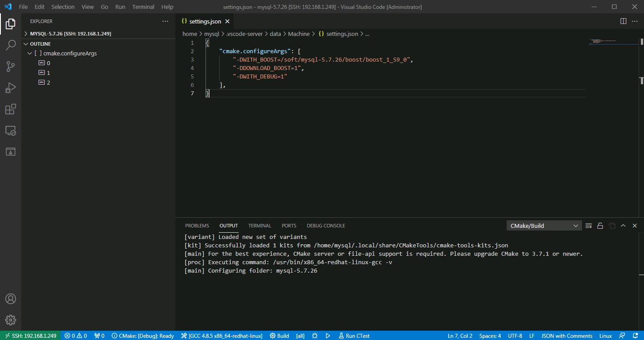Toggle output scroll lock
Viewport: 644px width, 340px height.
pyautogui.click(x=600, y=226)
